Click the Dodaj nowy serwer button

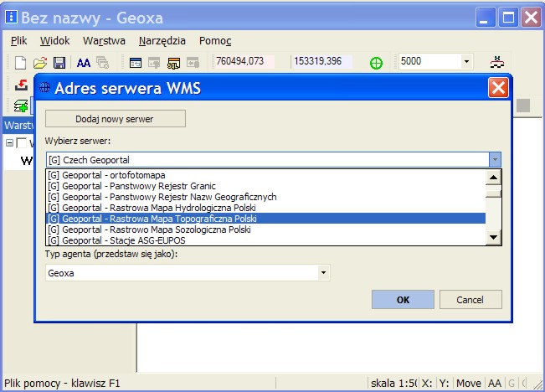tap(116, 119)
